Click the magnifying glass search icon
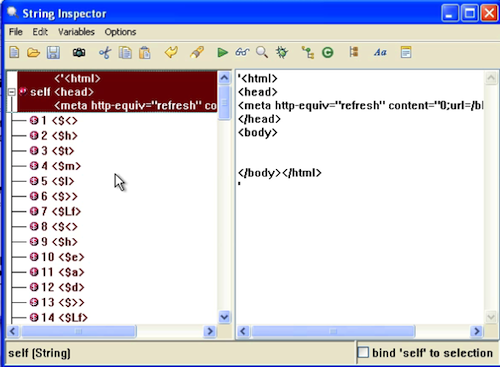 click(x=262, y=52)
